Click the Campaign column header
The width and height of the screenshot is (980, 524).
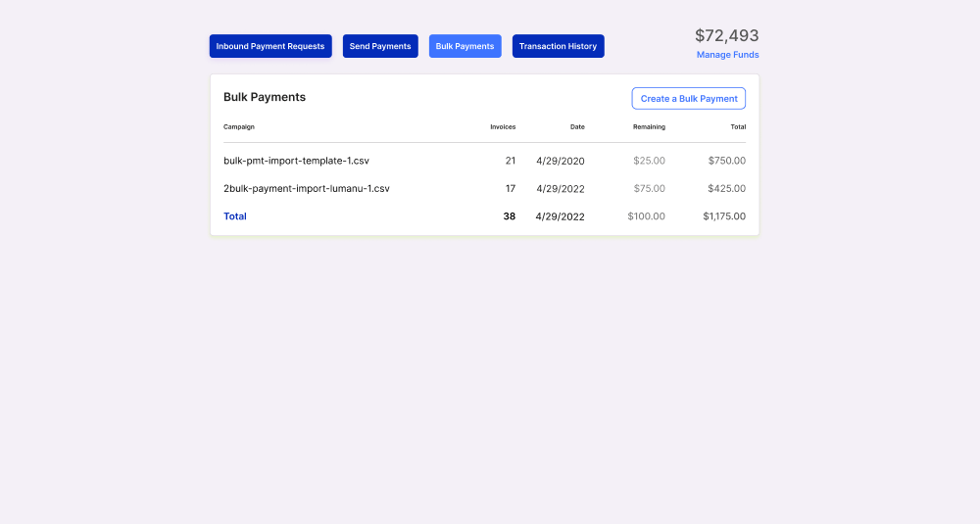tap(239, 126)
